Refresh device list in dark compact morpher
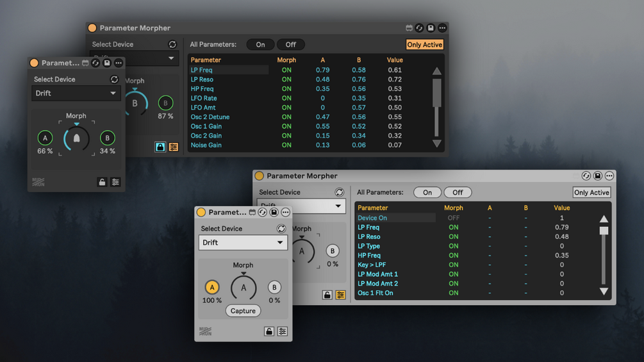Viewport: 644px width, 362px height. 114,79
